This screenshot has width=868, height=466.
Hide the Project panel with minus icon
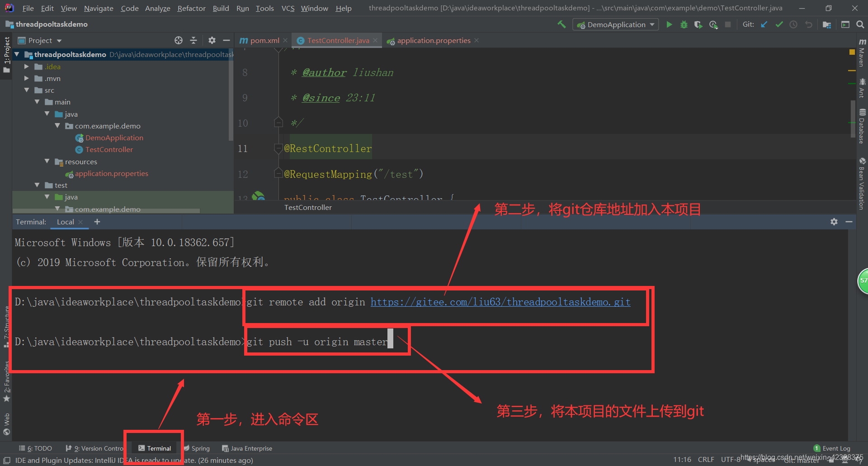[x=226, y=40]
